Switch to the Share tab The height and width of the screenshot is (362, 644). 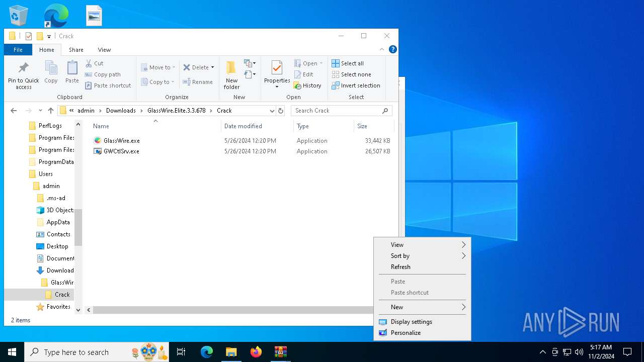pyautogui.click(x=76, y=50)
